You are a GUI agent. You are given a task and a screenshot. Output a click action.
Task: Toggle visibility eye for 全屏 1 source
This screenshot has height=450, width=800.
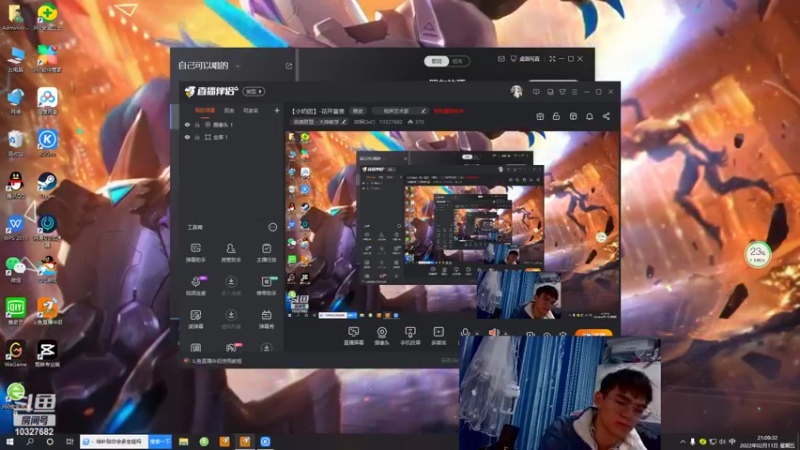[x=187, y=137]
